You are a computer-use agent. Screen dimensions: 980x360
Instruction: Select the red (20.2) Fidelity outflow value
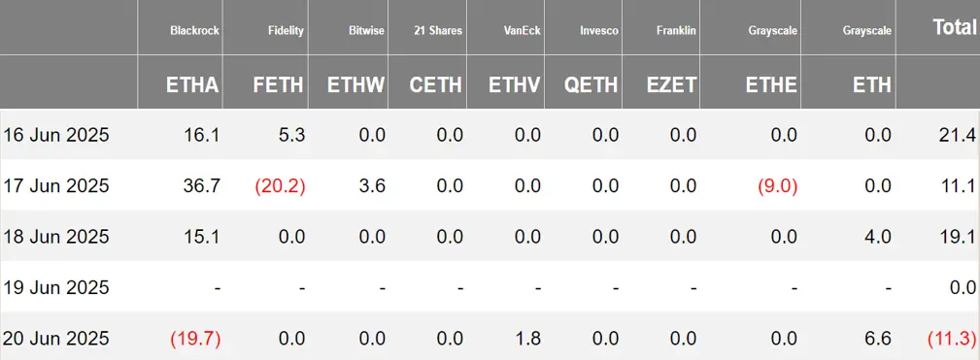tap(280, 186)
